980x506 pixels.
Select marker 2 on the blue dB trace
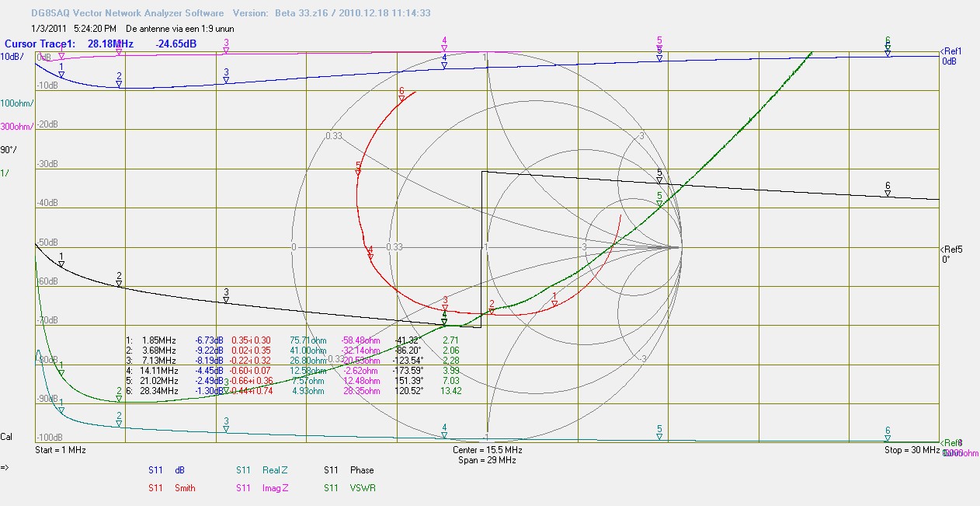[119, 80]
